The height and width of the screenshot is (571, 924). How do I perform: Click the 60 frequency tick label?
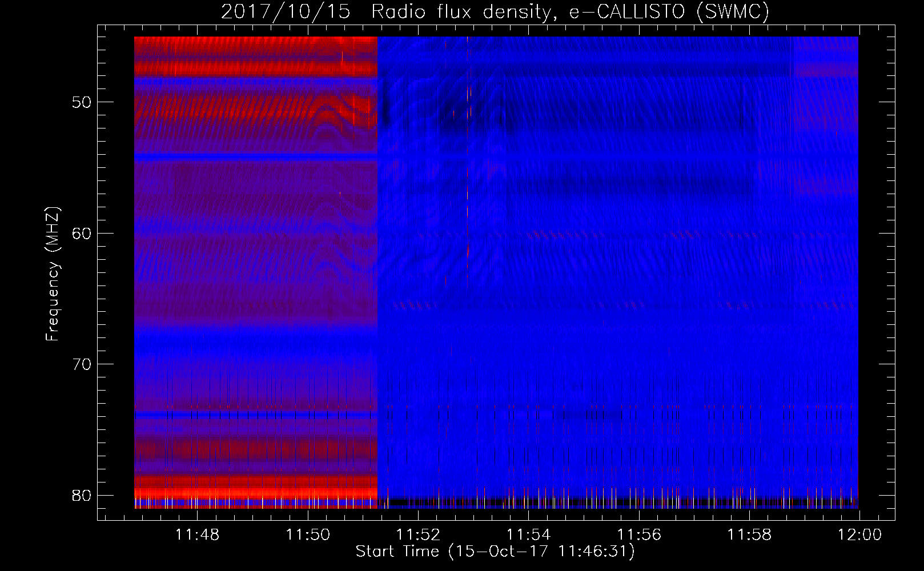pyautogui.click(x=82, y=234)
